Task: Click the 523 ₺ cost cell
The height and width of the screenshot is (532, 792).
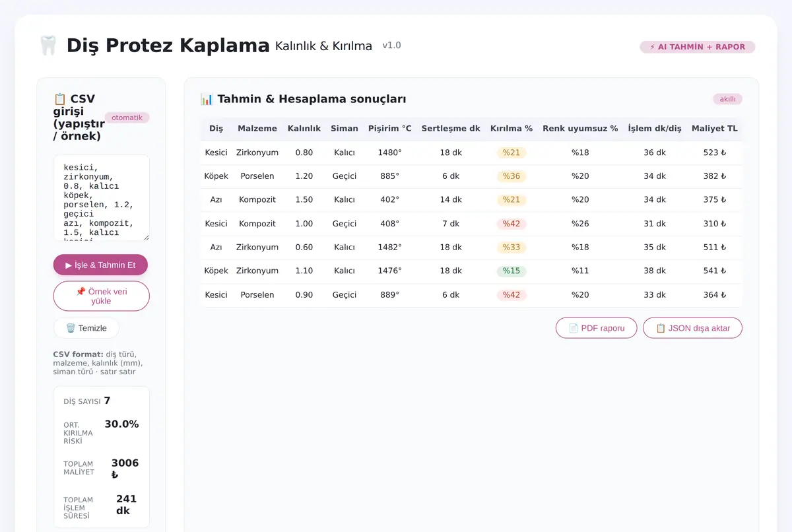Action: pos(715,152)
